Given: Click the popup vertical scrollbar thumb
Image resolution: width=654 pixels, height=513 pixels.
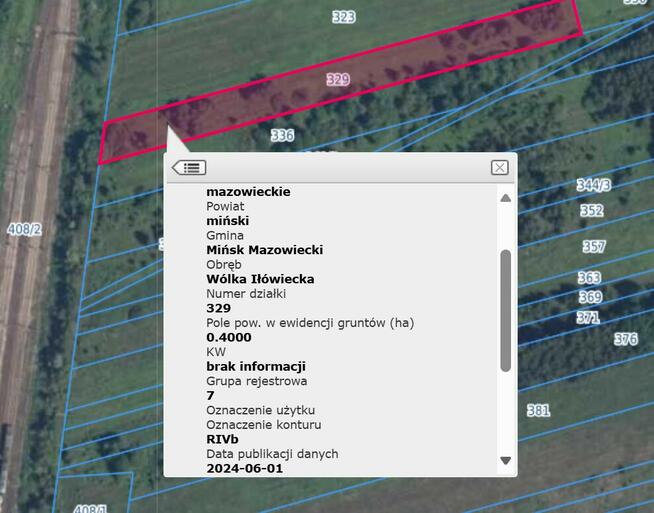Looking at the screenshot, I should click(x=505, y=310).
